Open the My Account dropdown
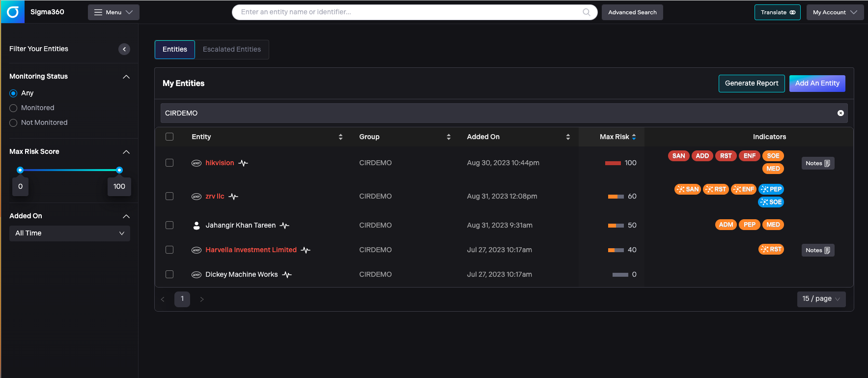The width and height of the screenshot is (868, 378). click(x=835, y=12)
